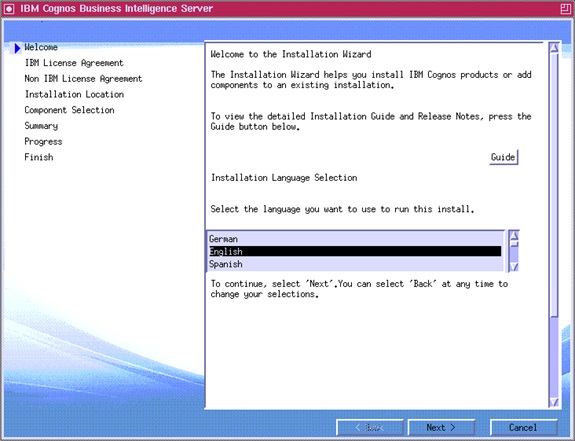
Task: Click the main panel vertical scrollbar thumb
Action: 554,185
